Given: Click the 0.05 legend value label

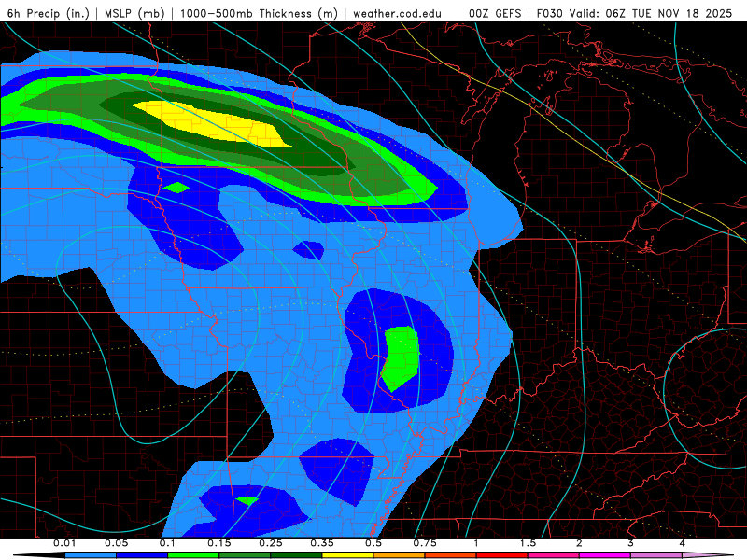Looking at the screenshot, I should tap(116, 543).
